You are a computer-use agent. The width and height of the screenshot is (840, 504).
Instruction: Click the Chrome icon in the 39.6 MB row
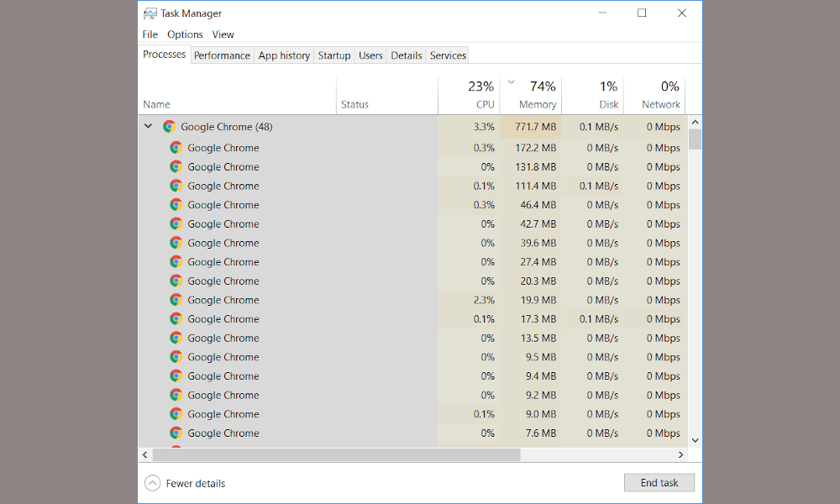[x=176, y=243]
